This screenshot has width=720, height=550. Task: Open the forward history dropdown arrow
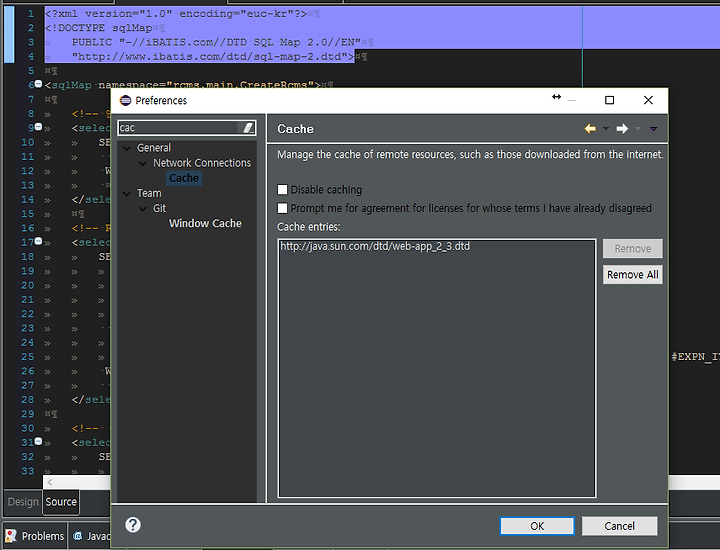point(638,129)
